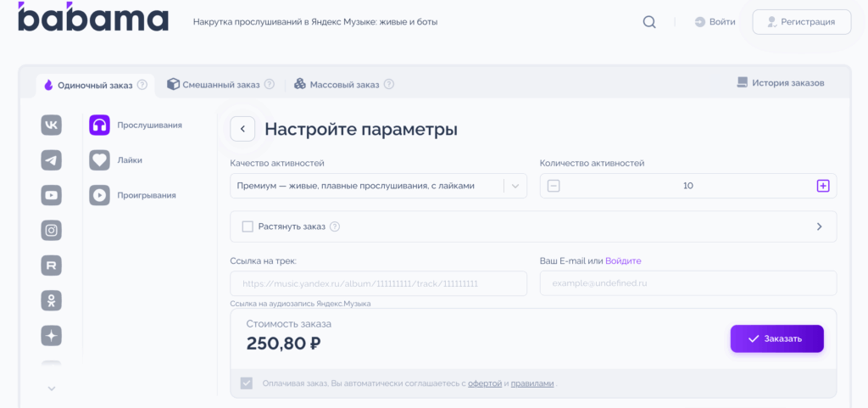Click the back arrow button

pyautogui.click(x=242, y=129)
